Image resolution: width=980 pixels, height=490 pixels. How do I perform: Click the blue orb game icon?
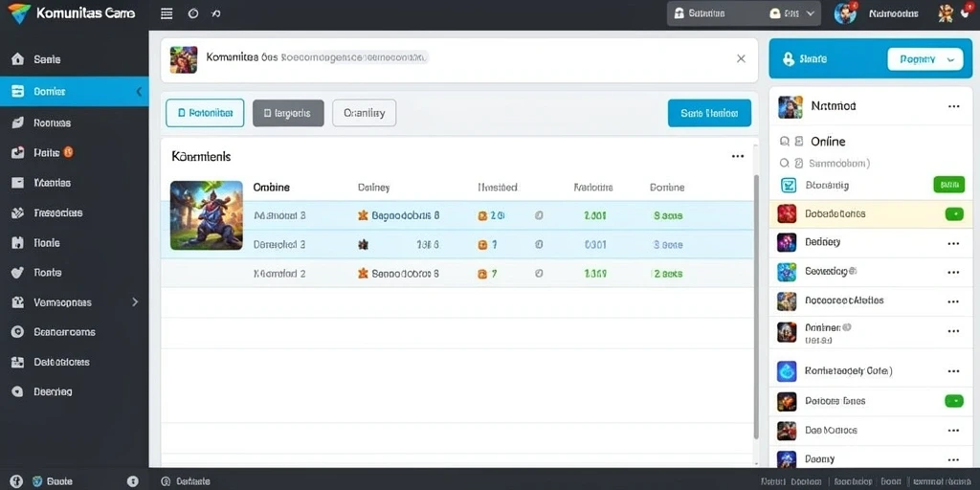point(787,371)
